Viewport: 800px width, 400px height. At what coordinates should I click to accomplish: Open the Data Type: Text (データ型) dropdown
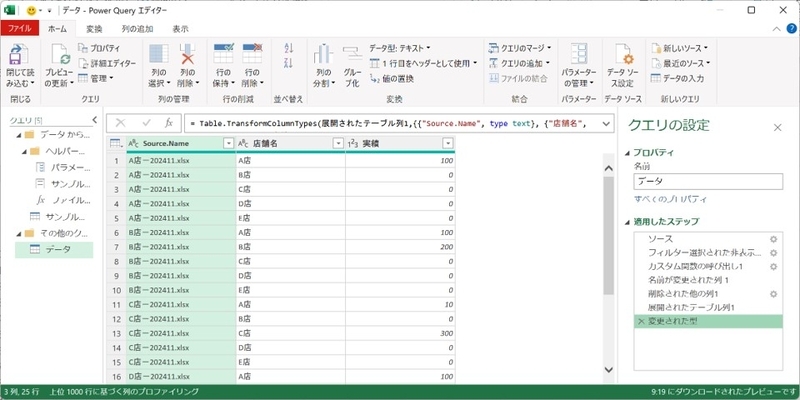click(x=400, y=48)
